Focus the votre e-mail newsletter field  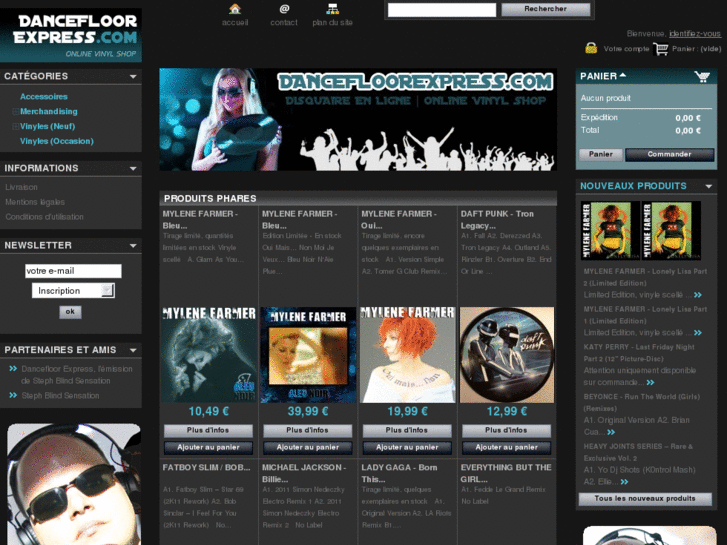pos(73,271)
